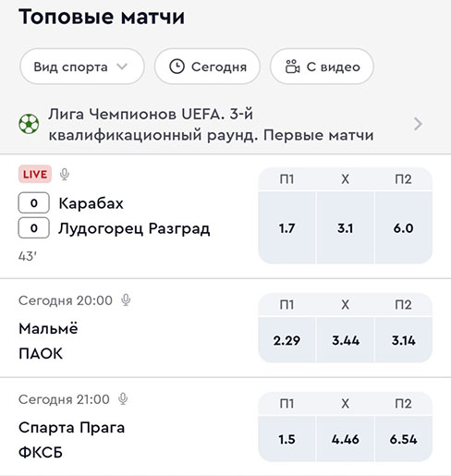Image resolution: width=451 pixels, height=476 pixels.
Task: Click microphone icon beside Сегодня 20:00
Action: pos(126,300)
